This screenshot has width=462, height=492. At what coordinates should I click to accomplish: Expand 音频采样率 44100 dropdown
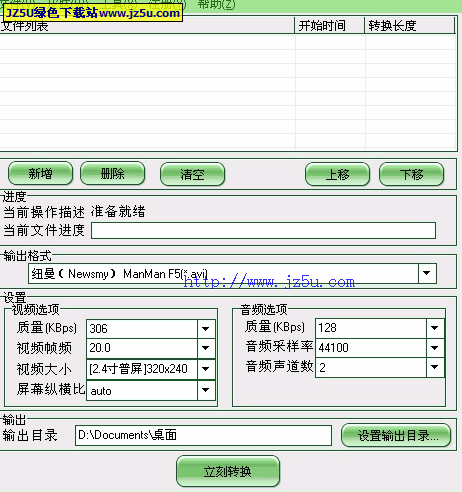(x=435, y=348)
